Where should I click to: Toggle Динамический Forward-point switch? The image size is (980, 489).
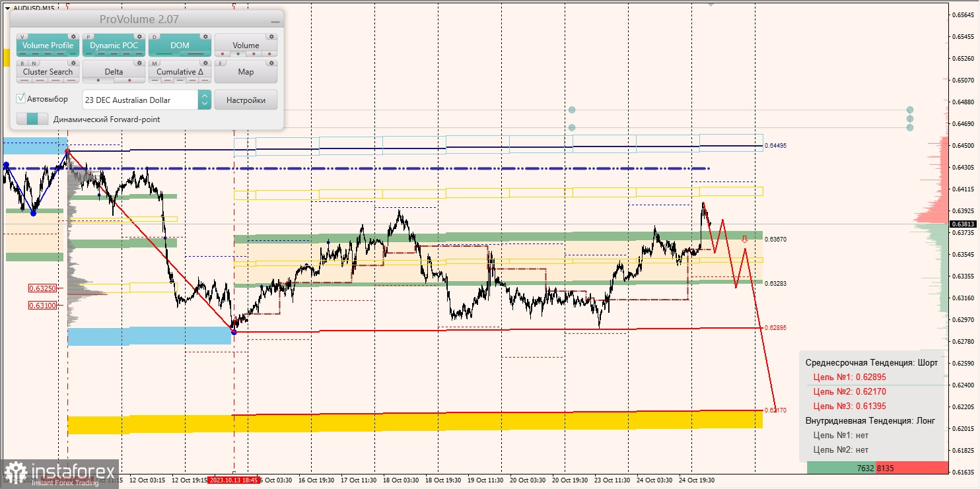(32, 119)
